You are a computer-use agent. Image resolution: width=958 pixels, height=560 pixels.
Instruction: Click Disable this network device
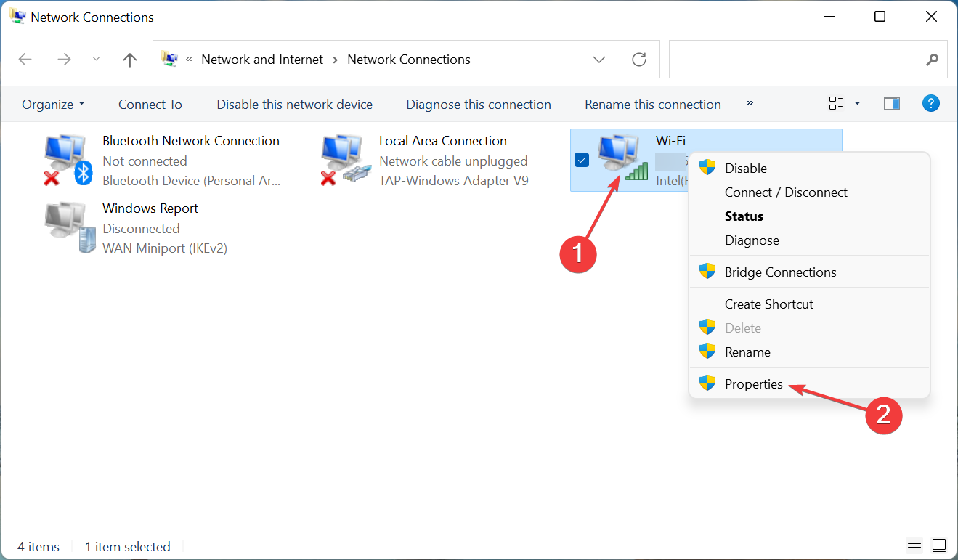[295, 105]
